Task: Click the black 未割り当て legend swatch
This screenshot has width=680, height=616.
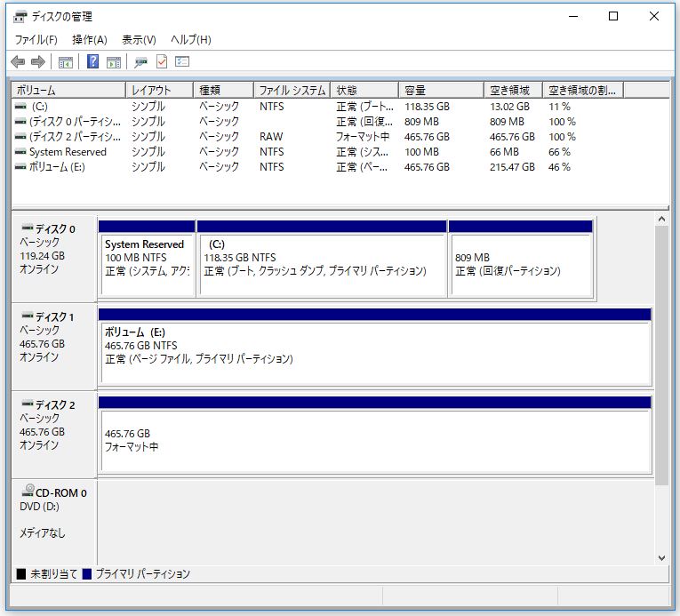Action: click(21, 574)
